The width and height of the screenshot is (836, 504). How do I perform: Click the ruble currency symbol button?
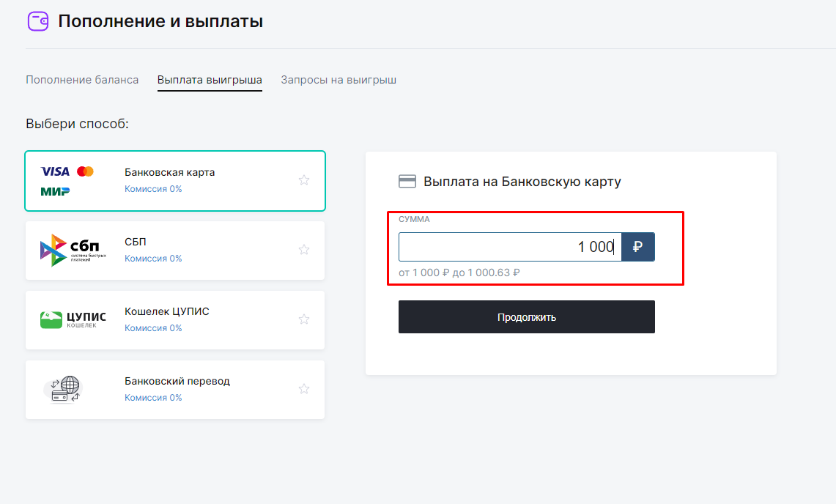click(637, 247)
